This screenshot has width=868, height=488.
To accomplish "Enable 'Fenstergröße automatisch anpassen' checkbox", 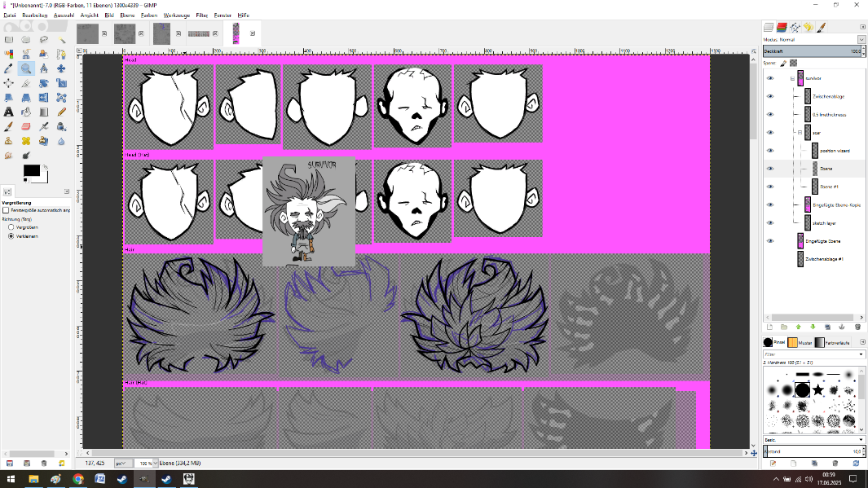I will pos(7,210).
